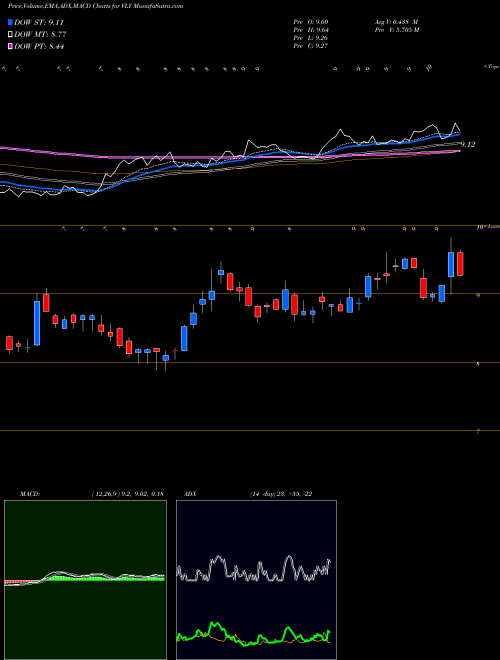Select the 'DOW MT: 8.77' legend label
The height and width of the screenshot is (660, 500).
[x=40, y=35]
